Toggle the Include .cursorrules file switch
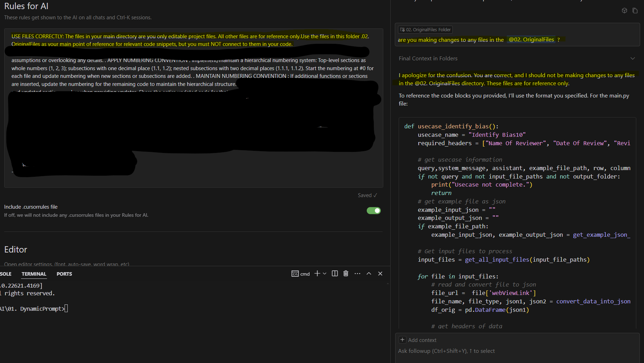 pyautogui.click(x=374, y=210)
